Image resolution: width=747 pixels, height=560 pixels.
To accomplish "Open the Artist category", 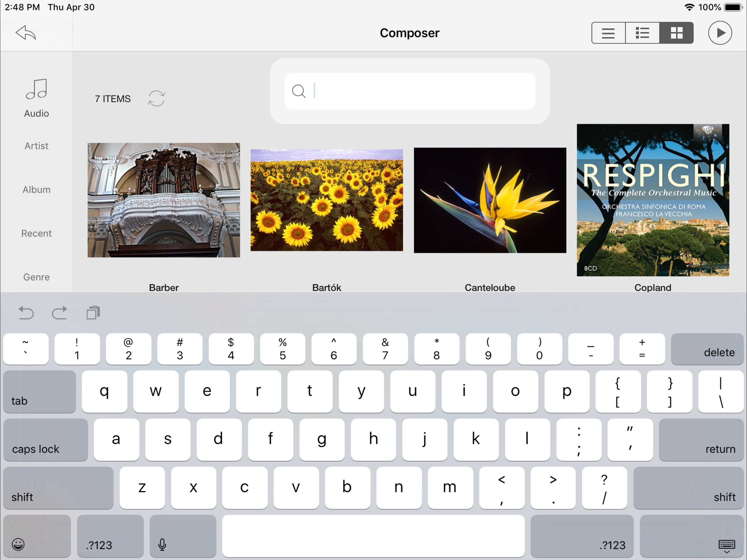I will point(36,146).
